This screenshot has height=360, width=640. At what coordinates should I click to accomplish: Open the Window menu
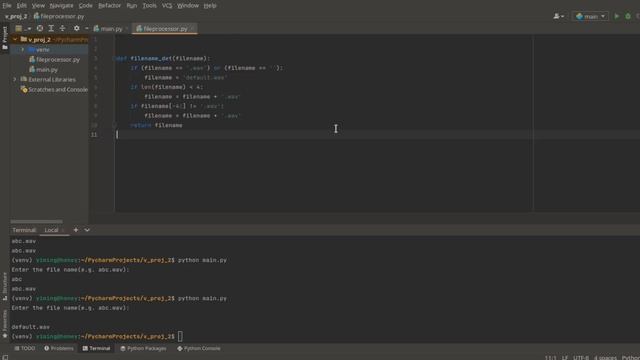(x=188, y=6)
